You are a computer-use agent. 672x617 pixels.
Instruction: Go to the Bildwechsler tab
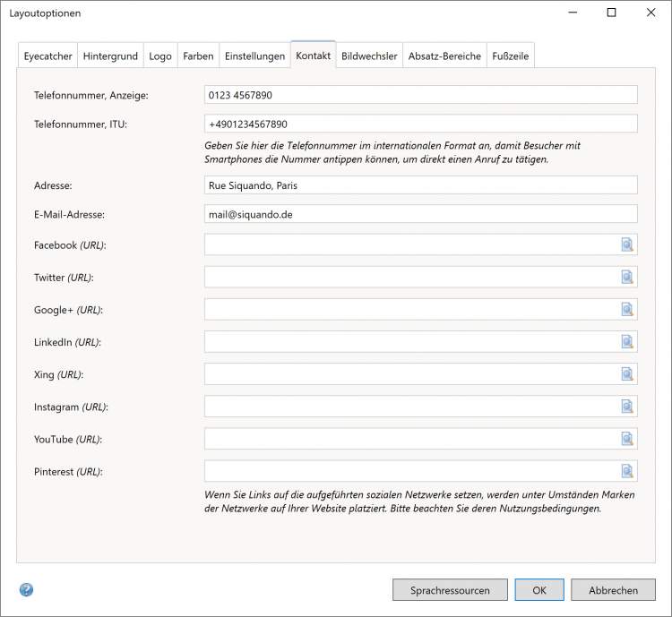click(369, 56)
